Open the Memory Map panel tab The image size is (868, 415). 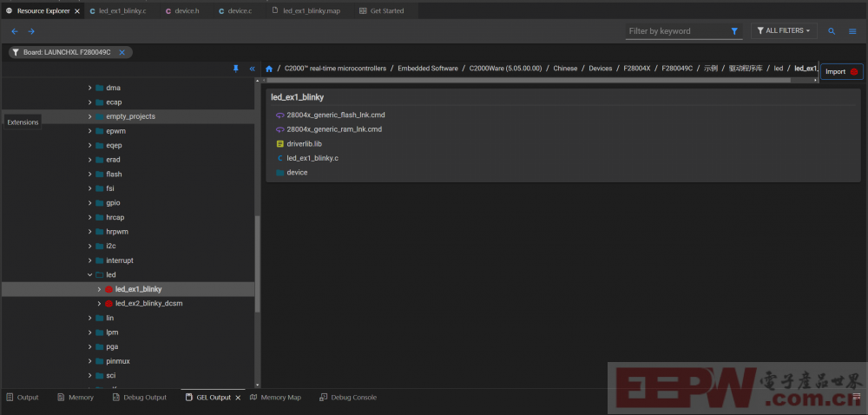tap(276, 398)
